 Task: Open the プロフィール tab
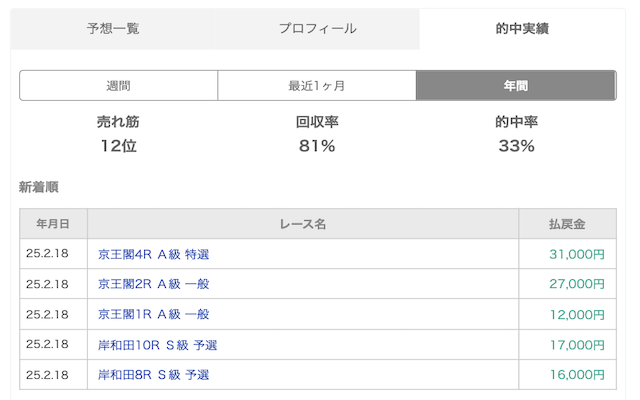(318, 29)
